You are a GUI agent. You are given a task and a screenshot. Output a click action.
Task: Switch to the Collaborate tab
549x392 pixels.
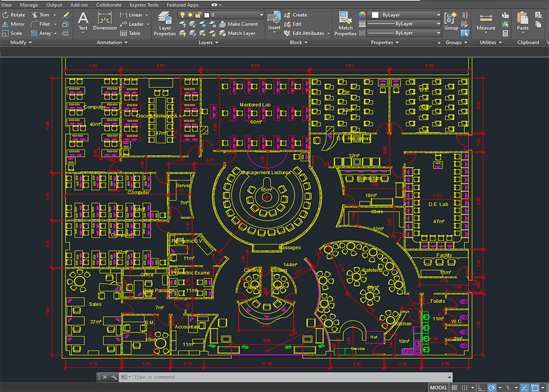109,5
